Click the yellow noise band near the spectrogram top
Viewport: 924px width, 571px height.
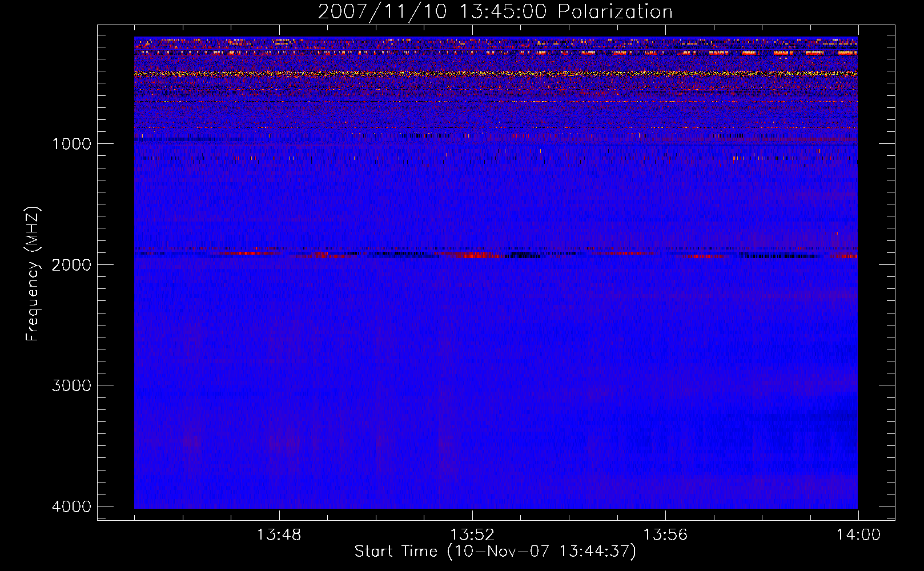point(496,74)
